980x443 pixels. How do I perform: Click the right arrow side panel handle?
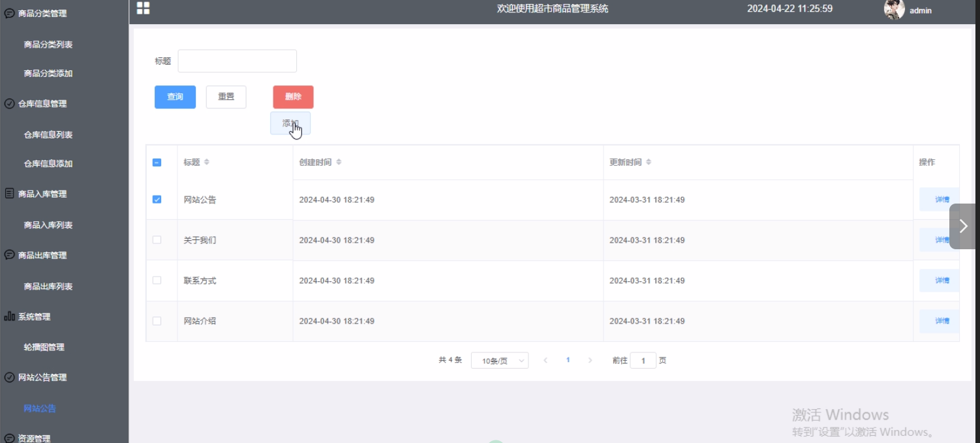[963, 226]
